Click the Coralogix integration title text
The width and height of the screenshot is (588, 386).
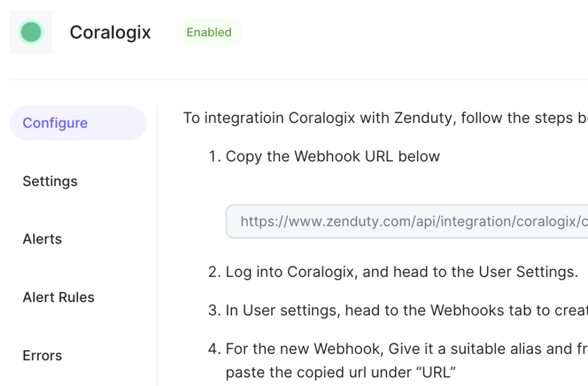110,32
